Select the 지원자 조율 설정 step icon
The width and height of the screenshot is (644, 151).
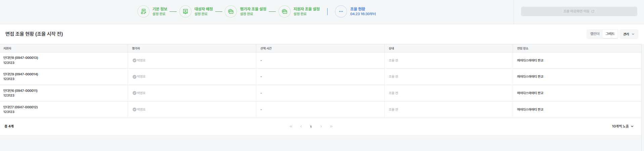coord(285,11)
